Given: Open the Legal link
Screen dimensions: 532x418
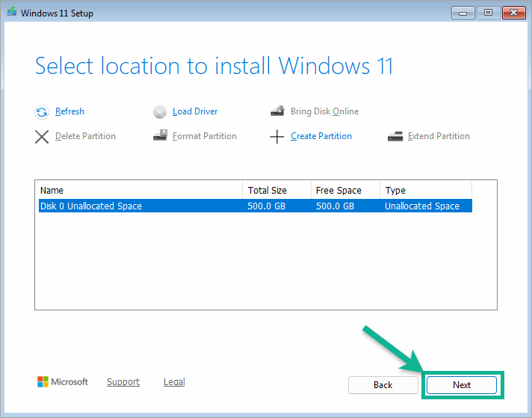Looking at the screenshot, I should point(174,381).
